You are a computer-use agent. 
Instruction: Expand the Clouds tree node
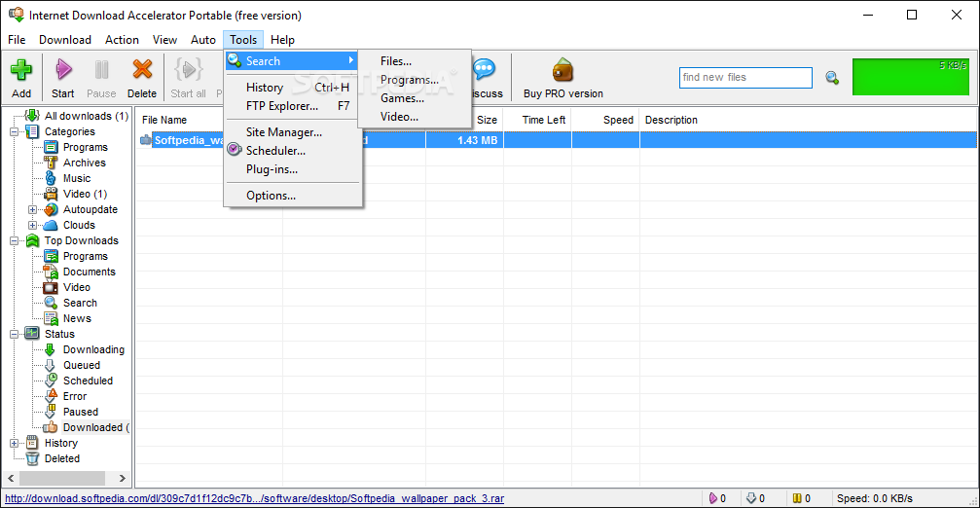pyautogui.click(x=32, y=225)
